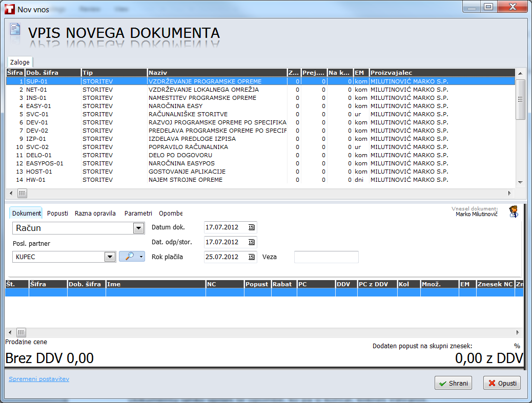The image size is (532, 403).
Task: Click the Datum dok. date field
Action: pos(230,227)
